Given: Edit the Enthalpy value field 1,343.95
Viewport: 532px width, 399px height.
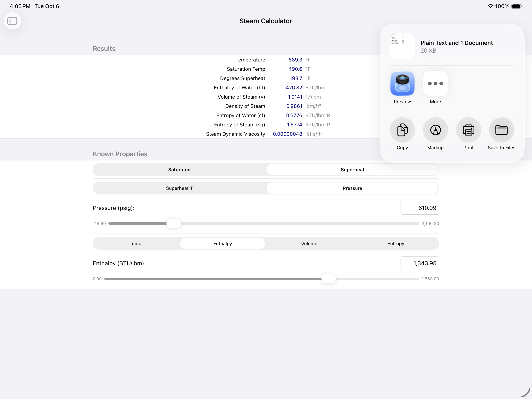Looking at the screenshot, I should point(420,263).
